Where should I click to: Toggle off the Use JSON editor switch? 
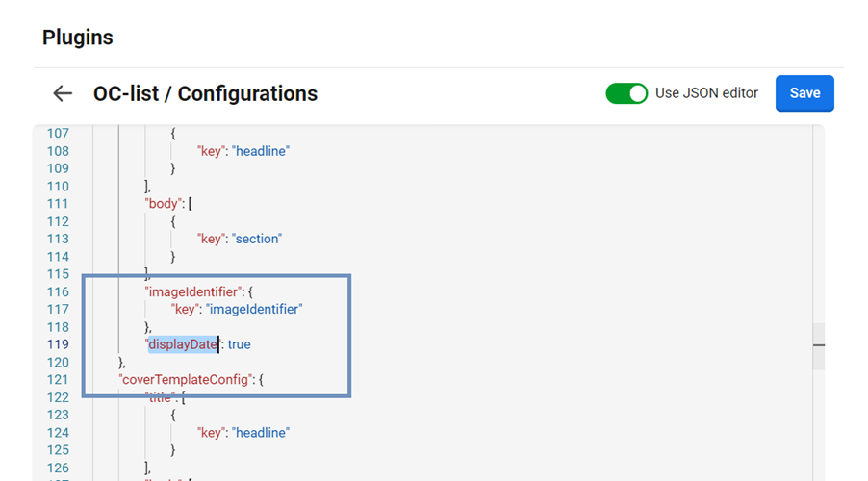pyautogui.click(x=626, y=93)
